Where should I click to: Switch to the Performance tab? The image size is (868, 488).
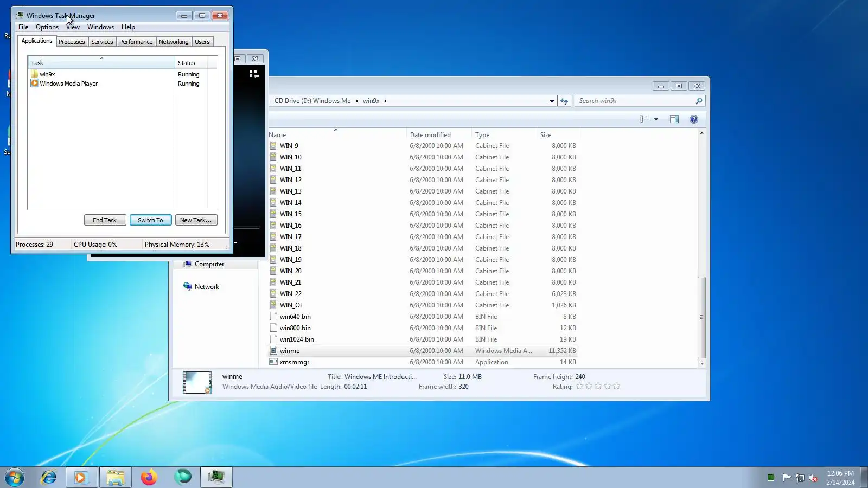pos(136,42)
